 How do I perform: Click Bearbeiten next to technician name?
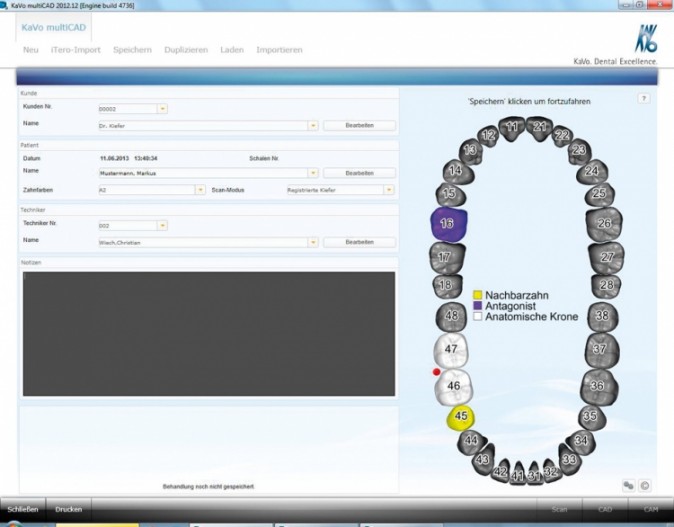coord(359,242)
